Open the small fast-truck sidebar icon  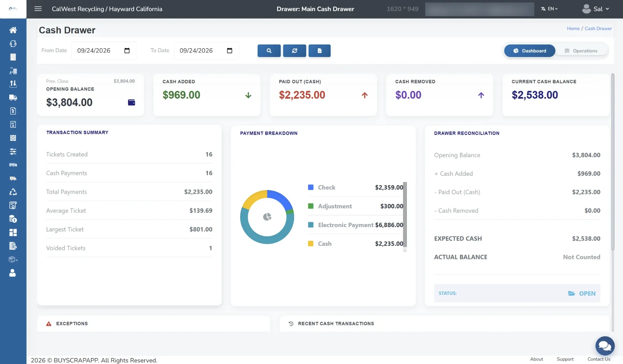[x=13, y=178]
